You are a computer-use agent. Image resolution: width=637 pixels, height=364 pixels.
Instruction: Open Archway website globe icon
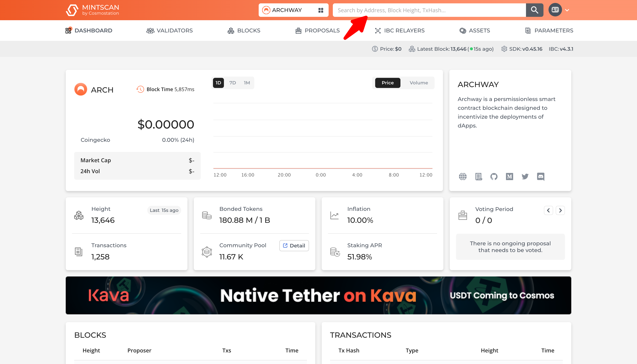463,177
